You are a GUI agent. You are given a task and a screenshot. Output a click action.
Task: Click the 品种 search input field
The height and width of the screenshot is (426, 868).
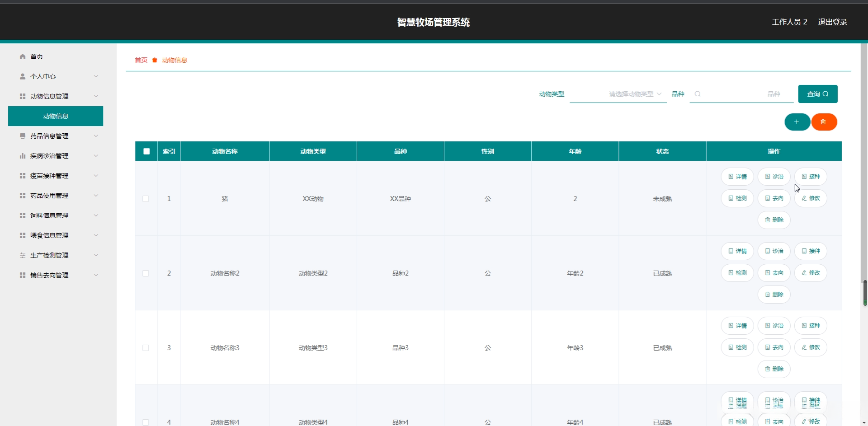tap(741, 94)
